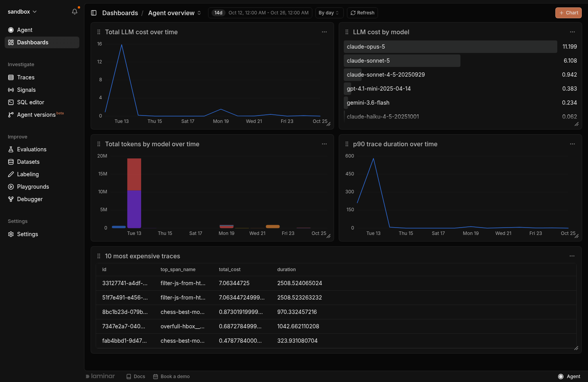Click trace row 33127741-a4df

pyautogui.click(x=336, y=283)
